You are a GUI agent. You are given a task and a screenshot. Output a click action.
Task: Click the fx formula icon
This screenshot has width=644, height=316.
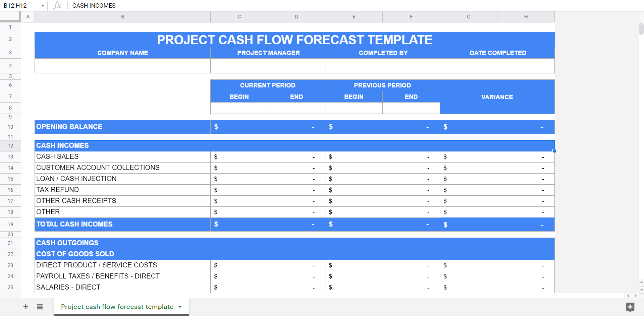(57, 5)
